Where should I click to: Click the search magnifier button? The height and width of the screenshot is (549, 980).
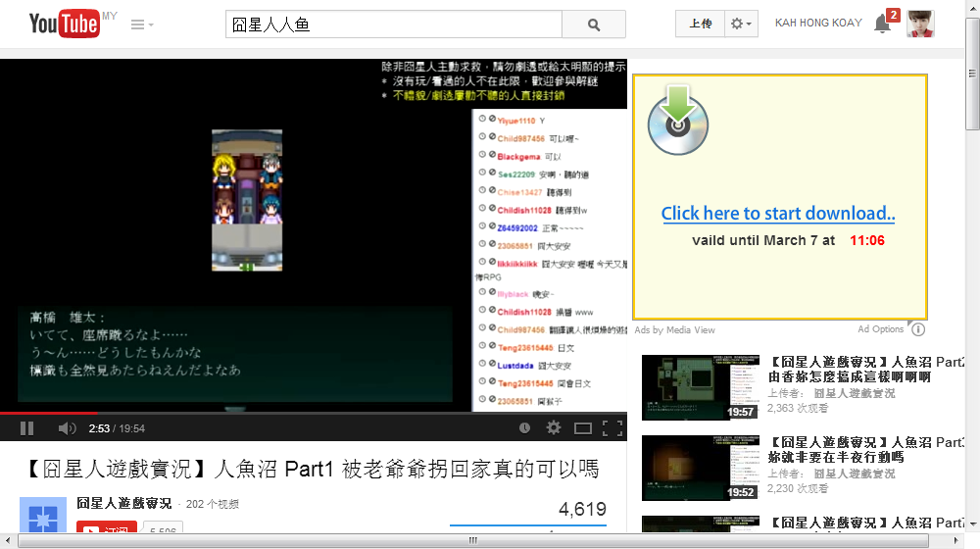594,25
